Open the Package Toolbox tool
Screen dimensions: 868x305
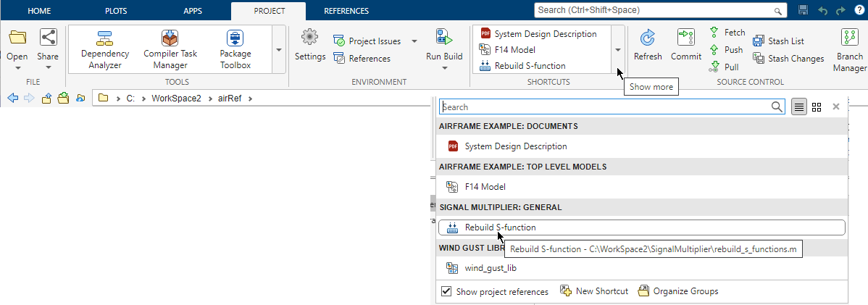click(x=235, y=49)
